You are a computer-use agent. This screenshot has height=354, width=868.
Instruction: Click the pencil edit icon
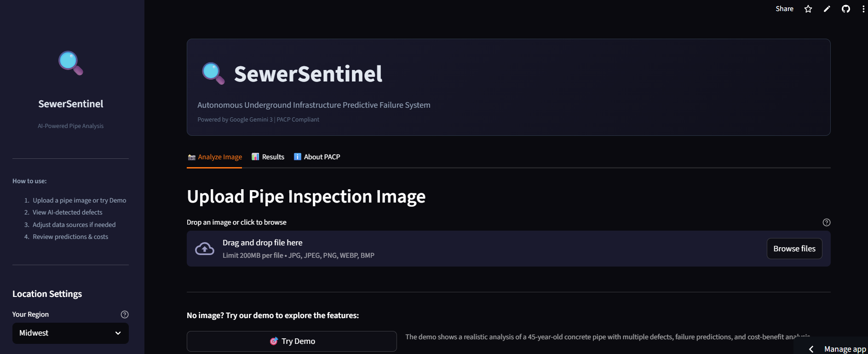(827, 9)
